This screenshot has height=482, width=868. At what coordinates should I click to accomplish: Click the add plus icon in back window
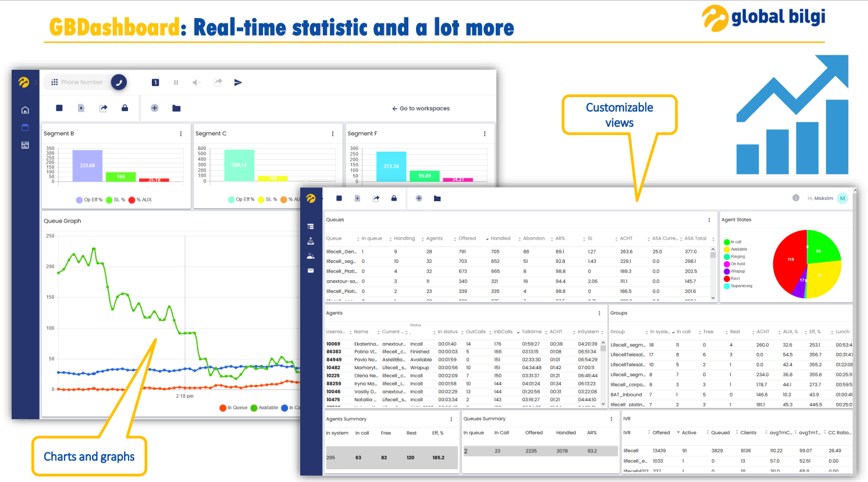tap(155, 108)
